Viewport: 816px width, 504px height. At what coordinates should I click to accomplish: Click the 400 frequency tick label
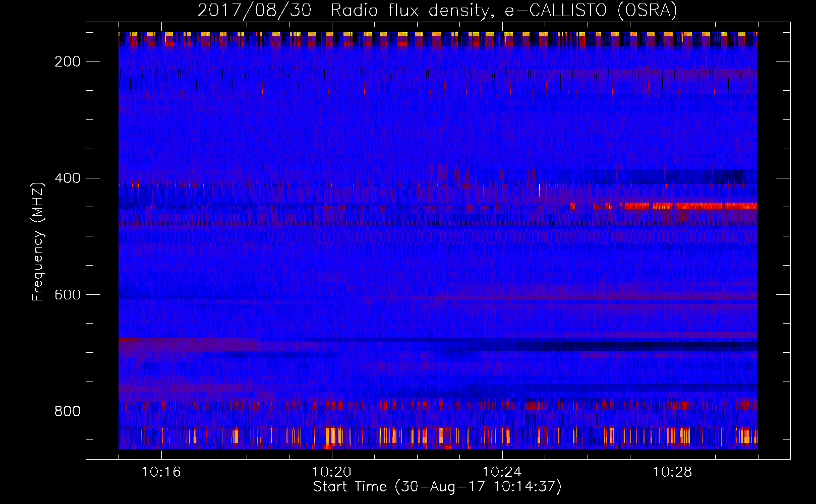pyautogui.click(x=68, y=178)
